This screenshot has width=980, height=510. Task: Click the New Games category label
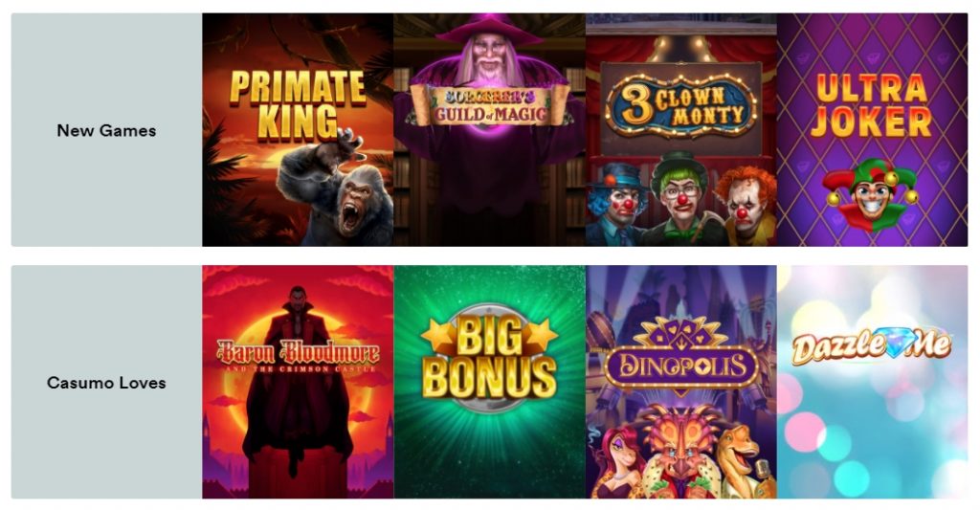tap(106, 131)
